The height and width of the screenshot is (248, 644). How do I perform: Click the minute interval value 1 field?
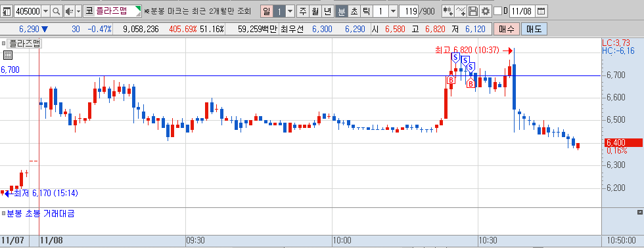pos(380,11)
